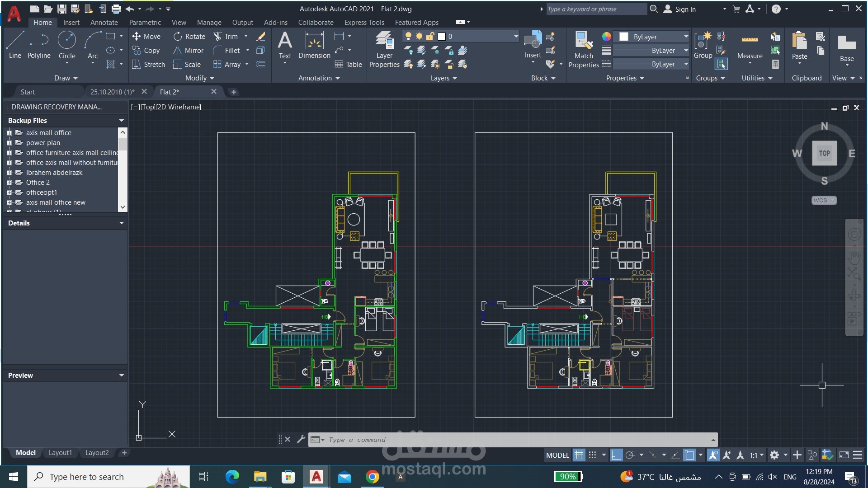Toggle snap mode in status bar
The image size is (868, 488).
coord(592,455)
